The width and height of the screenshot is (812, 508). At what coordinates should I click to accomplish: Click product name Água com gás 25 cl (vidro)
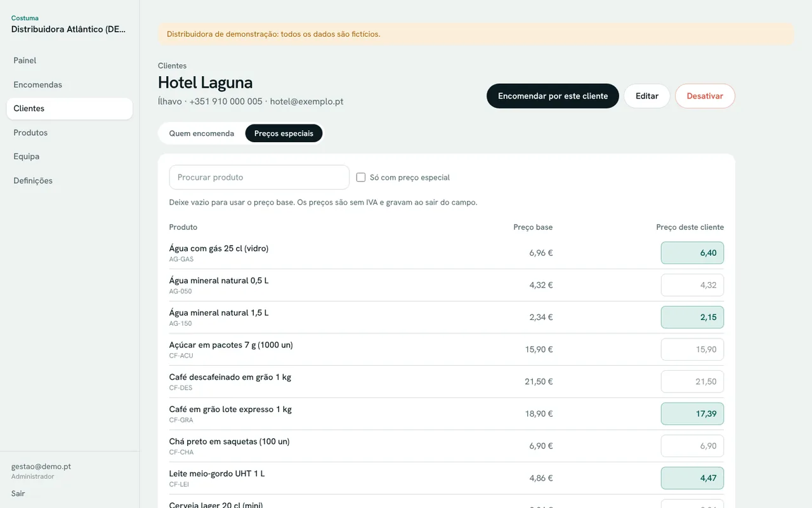pos(219,248)
